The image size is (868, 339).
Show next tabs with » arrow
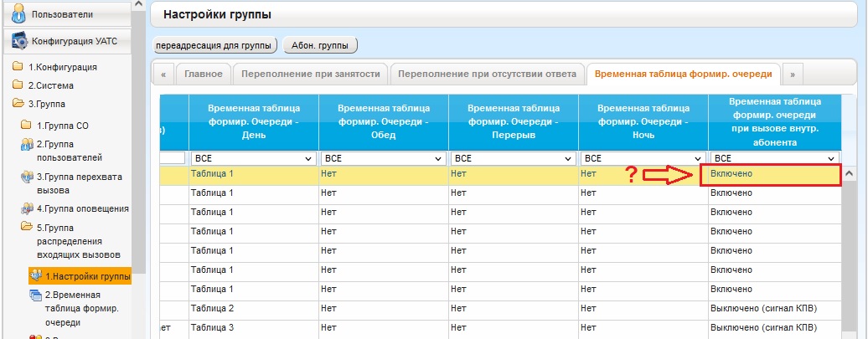tap(793, 74)
